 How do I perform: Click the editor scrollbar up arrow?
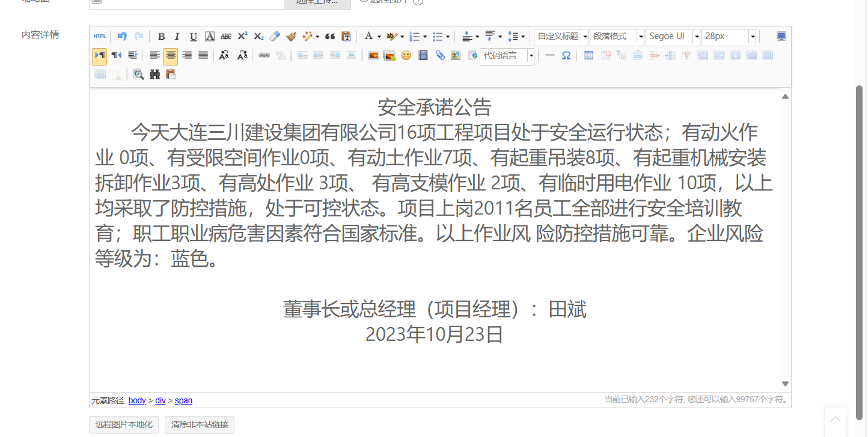click(785, 96)
